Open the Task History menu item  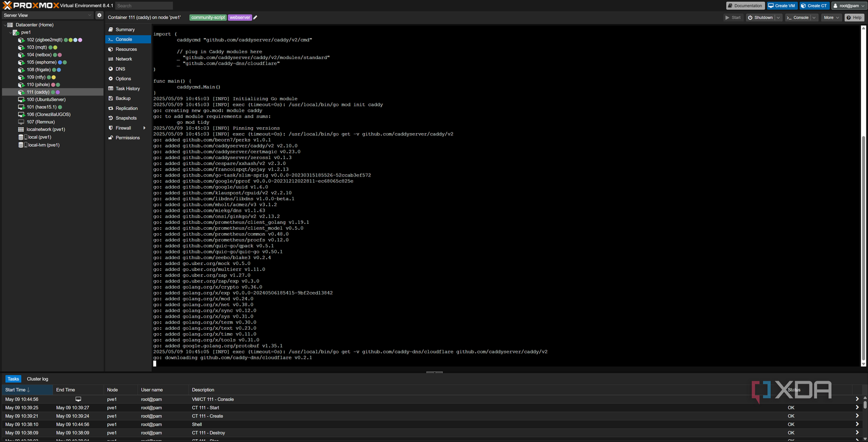[x=128, y=89]
